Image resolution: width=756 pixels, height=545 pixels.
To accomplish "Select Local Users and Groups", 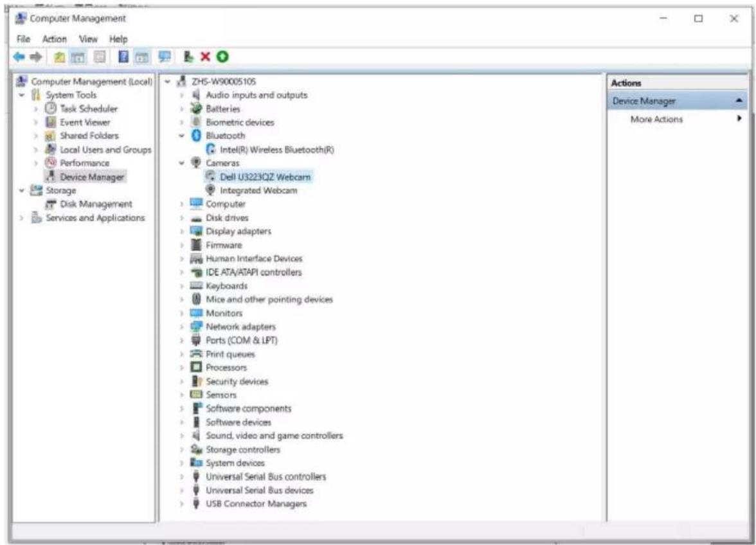I will pyautogui.click(x=105, y=149).
